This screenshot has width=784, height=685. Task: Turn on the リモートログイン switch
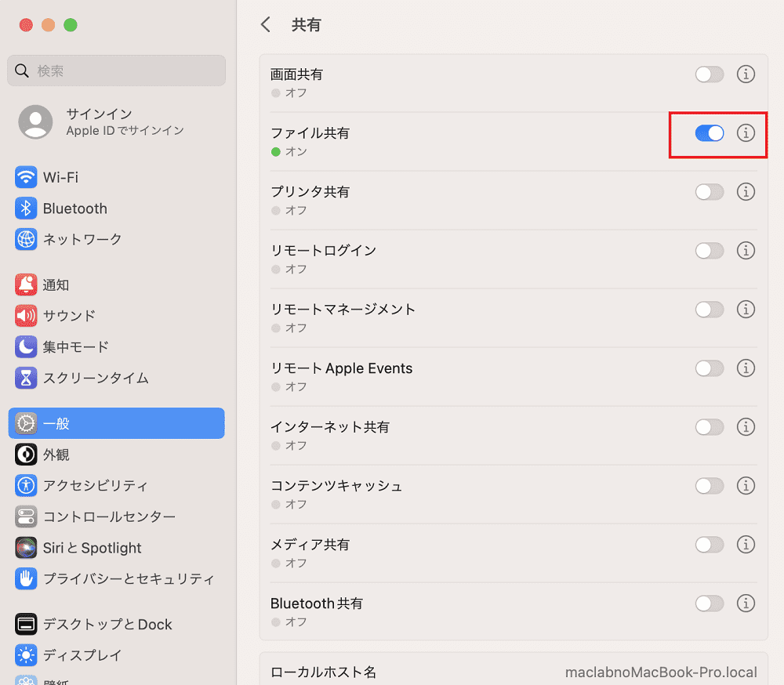pyautogui.click(x=710, y=251)
